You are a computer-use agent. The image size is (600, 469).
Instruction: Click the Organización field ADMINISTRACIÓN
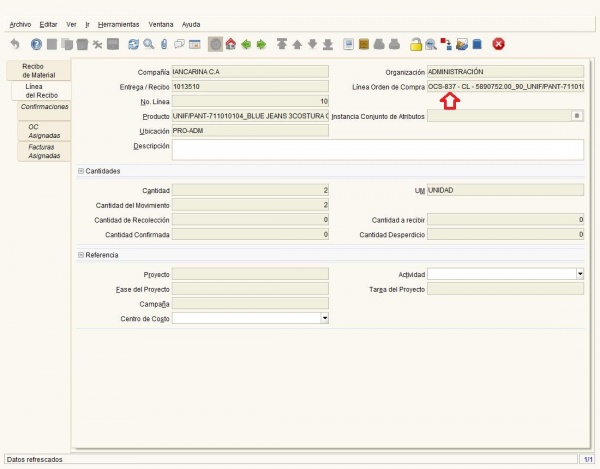coord(505,72)
